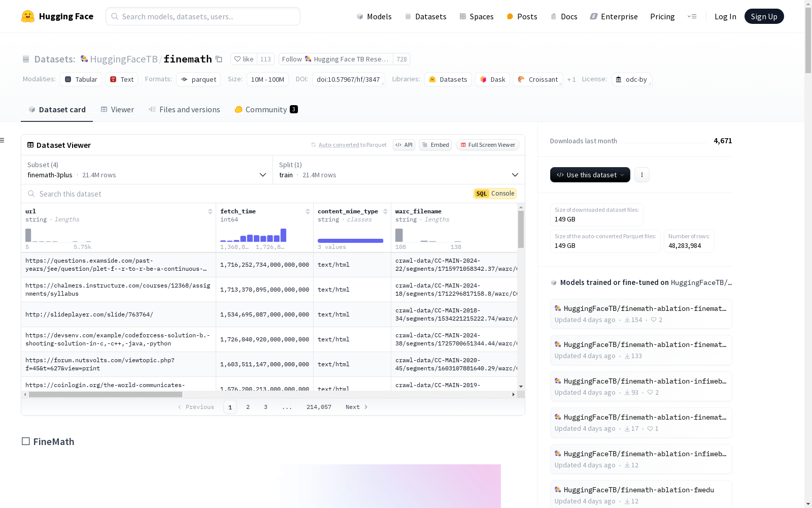Jump to page 2 of the table

tap(248, 407)
